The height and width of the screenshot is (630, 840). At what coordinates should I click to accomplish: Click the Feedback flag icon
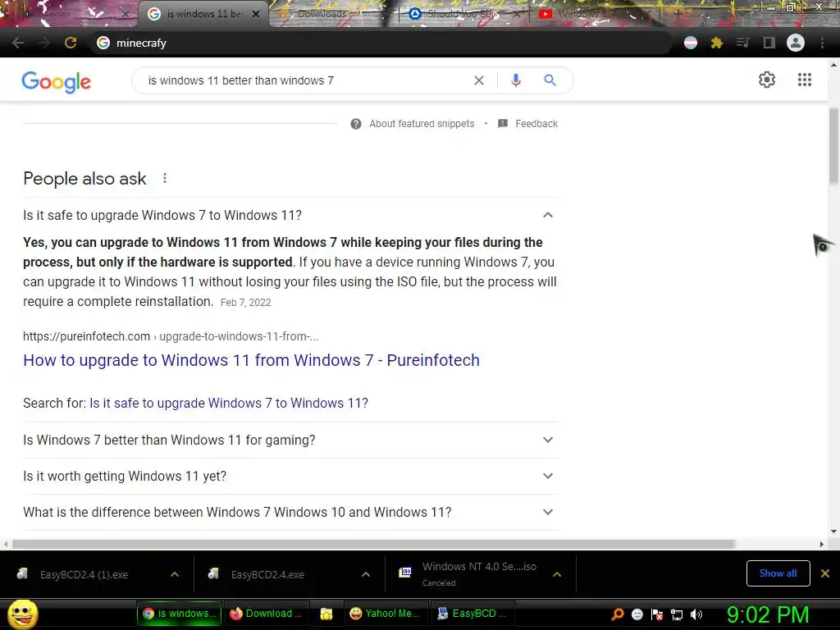pos(503,124)
